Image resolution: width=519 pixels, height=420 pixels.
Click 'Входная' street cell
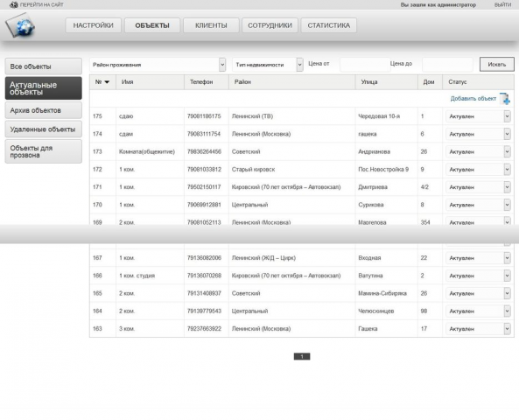(369, 258)
